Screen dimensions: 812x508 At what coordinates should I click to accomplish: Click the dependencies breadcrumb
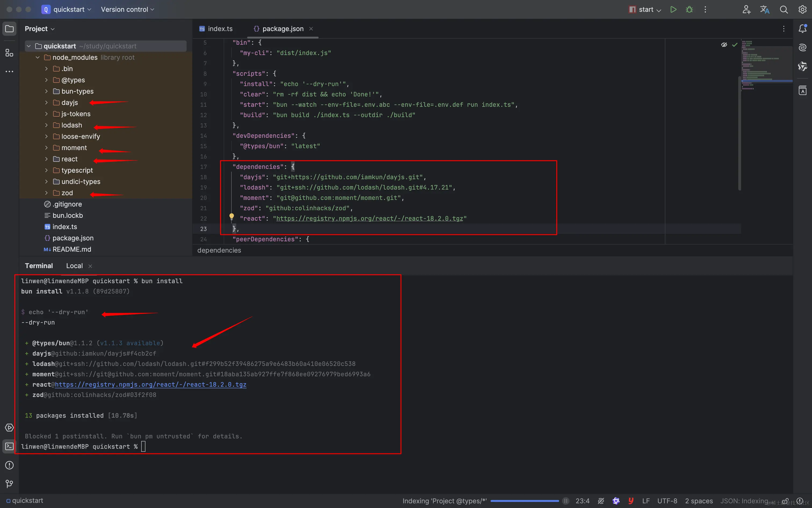pyautogui.click(x=219, y=250)
